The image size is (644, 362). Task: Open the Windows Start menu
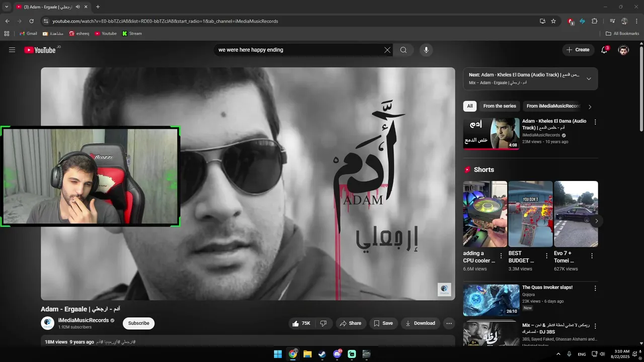278,354
